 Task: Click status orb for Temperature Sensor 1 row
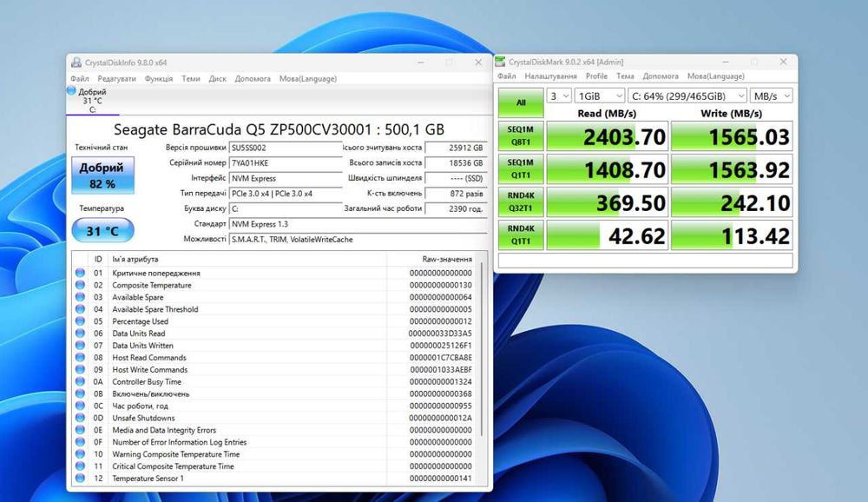(80, 479)
